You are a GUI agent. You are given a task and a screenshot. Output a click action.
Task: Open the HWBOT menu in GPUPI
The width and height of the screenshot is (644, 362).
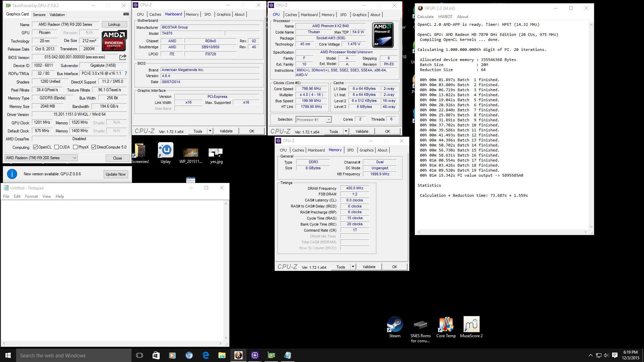coord(445,17)
